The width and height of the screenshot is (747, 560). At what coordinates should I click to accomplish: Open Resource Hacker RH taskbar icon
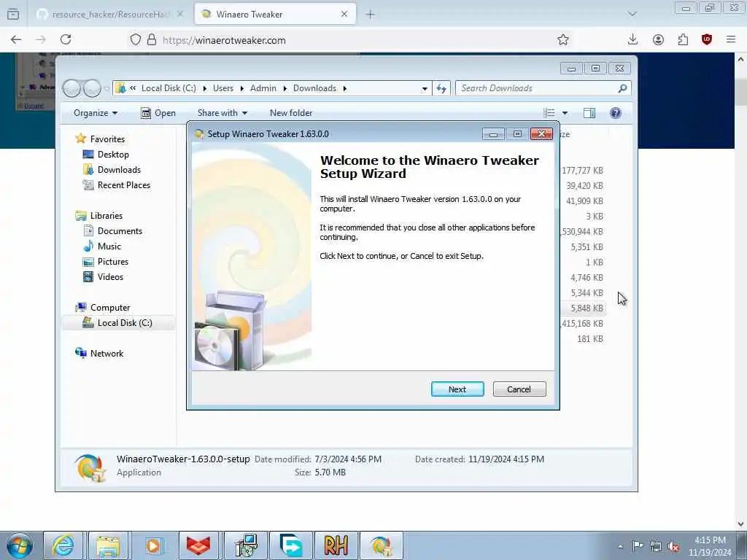coord(336,545)
